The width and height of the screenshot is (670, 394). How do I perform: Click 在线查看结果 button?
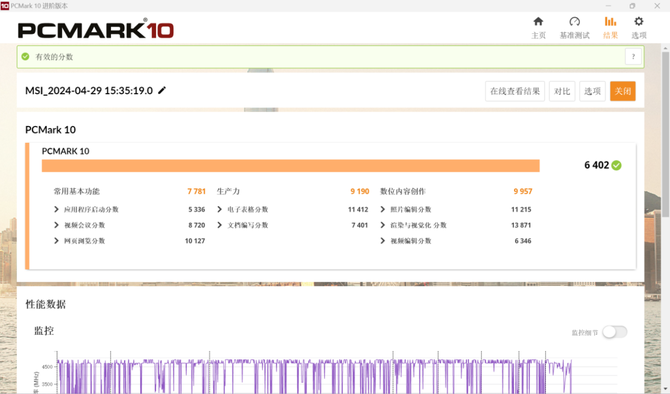515,91
